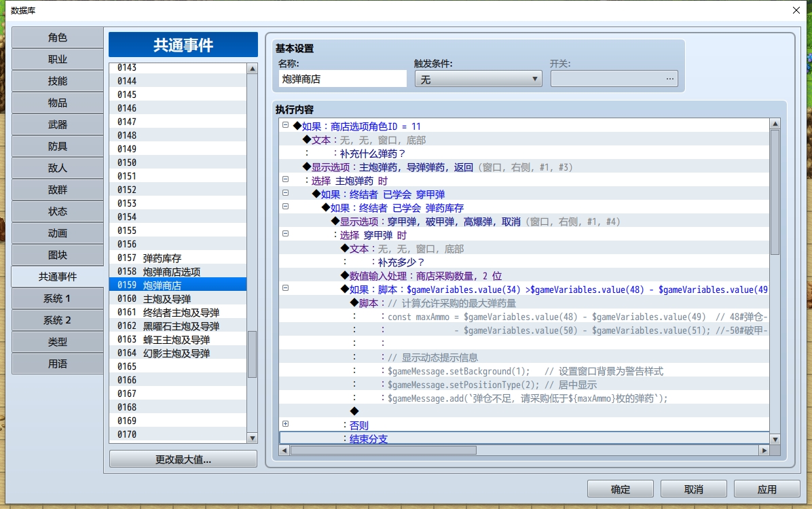Image resolution: width=812 pixels, height=509 pixels.
Task: Select event 0160 主炮及导弹
Action: point(178,299)
